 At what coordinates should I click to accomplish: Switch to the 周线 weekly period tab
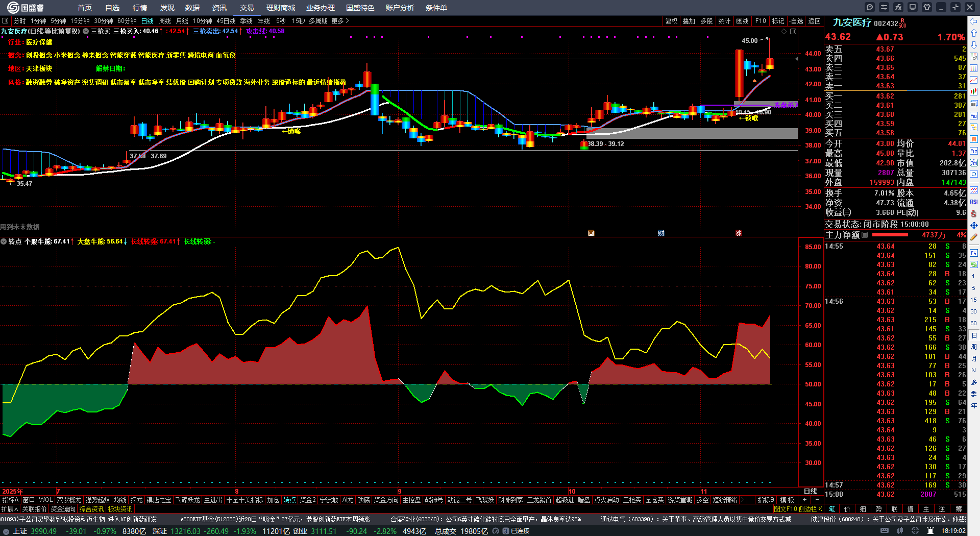tap(165, 21)
